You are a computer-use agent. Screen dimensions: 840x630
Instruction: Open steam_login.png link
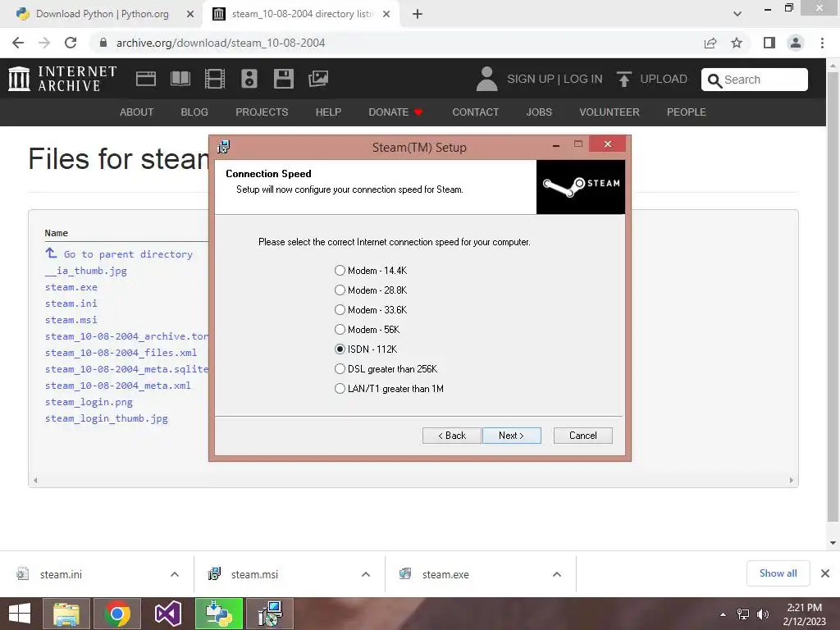coord(89,402)
